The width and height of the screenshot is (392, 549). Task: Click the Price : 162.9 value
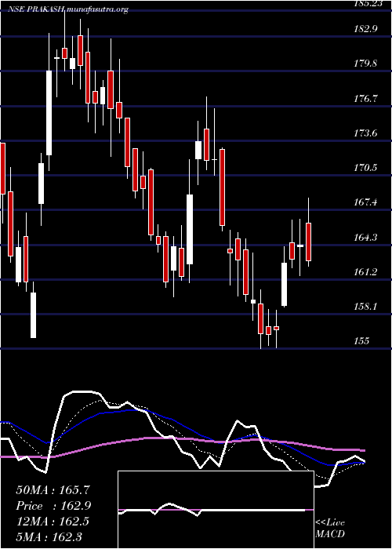[53, 506]
